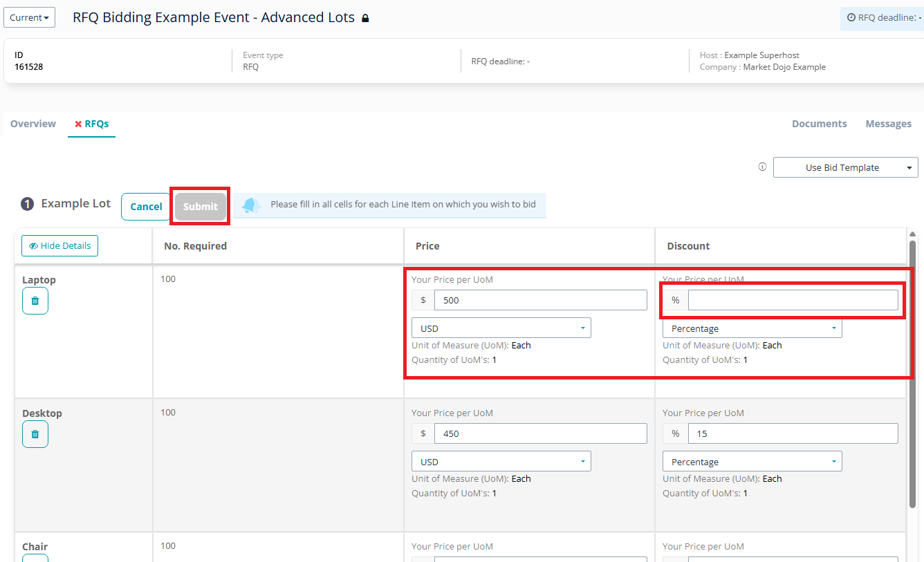Click the lot table vertical scrollbar

(x=912, y=373)
